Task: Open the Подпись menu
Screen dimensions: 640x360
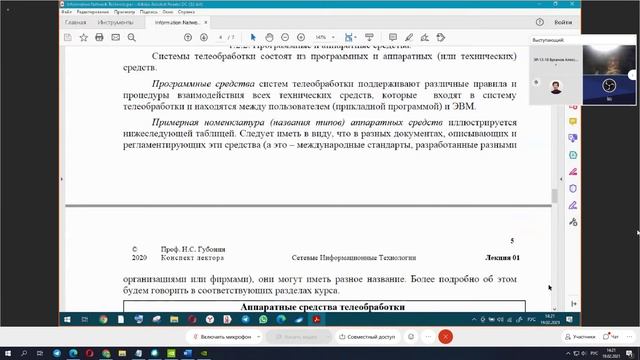Action: (148, 12)
